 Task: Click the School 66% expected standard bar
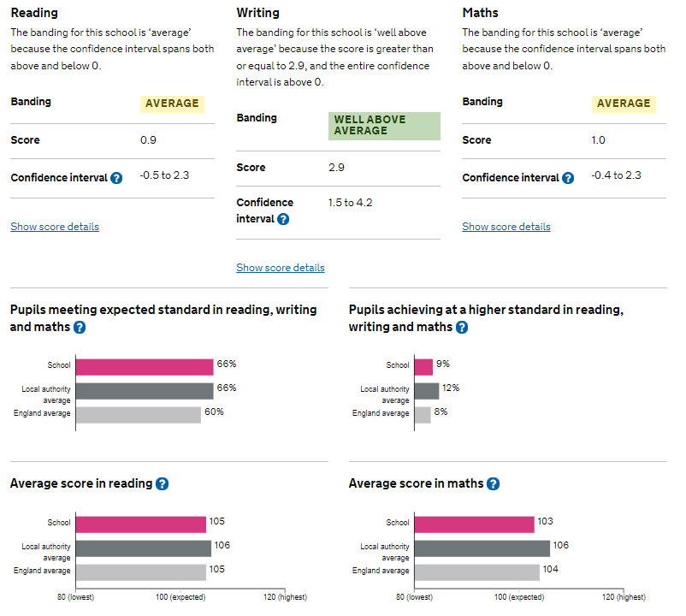point(145,367)
